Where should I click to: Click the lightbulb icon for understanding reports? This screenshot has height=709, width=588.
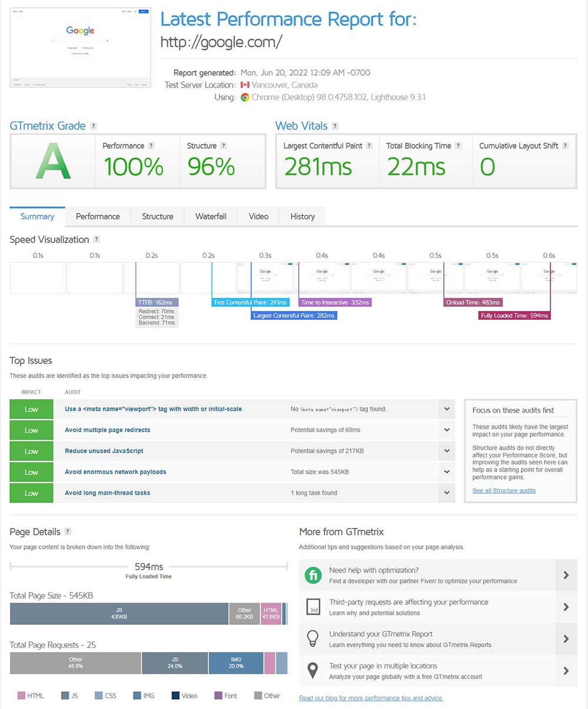313,638
